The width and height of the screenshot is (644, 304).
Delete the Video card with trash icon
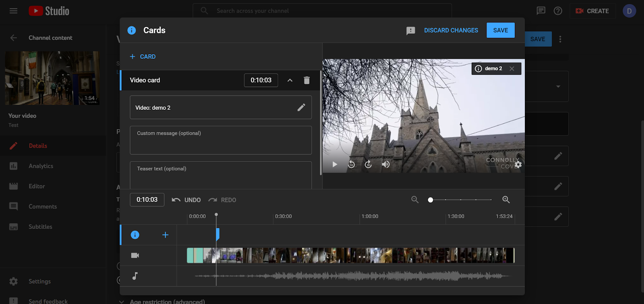pyautogui.click(x=306, y=80)
